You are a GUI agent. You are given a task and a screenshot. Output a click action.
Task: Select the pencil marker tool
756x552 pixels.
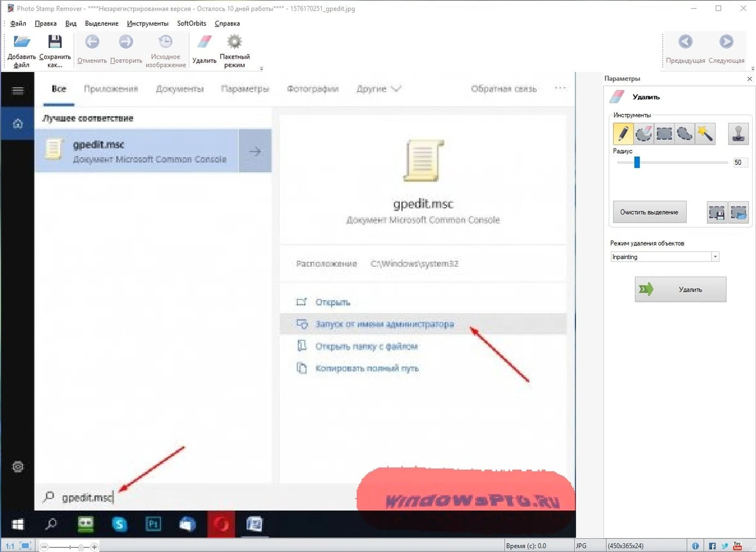[x=623, y=133]
